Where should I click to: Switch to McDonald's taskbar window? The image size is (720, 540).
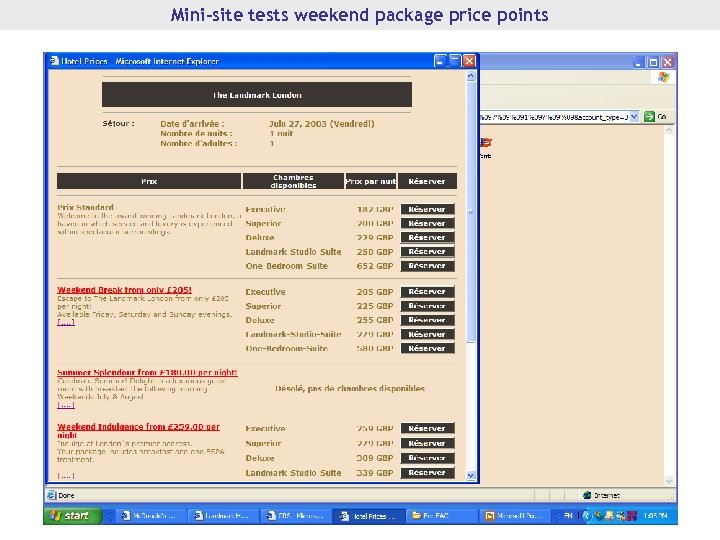(x=151, y=516)
